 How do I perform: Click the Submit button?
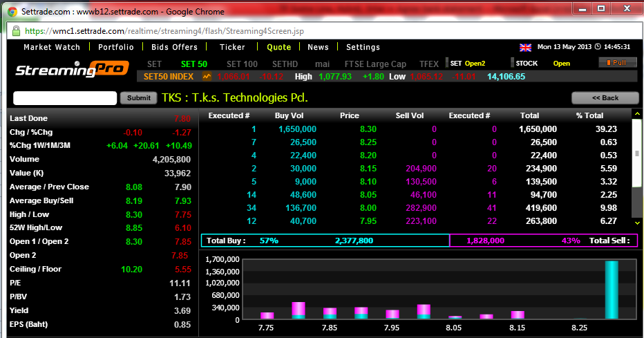tap(139, 97)
